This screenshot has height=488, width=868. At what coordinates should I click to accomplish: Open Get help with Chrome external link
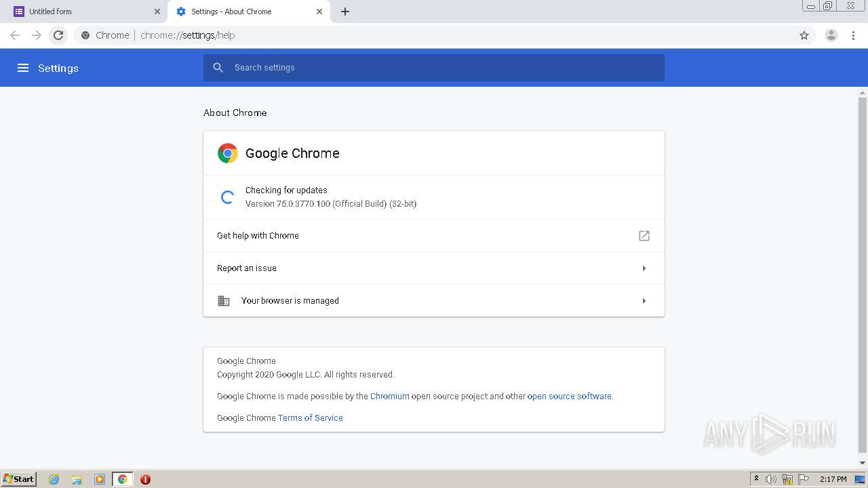[644, 236]
